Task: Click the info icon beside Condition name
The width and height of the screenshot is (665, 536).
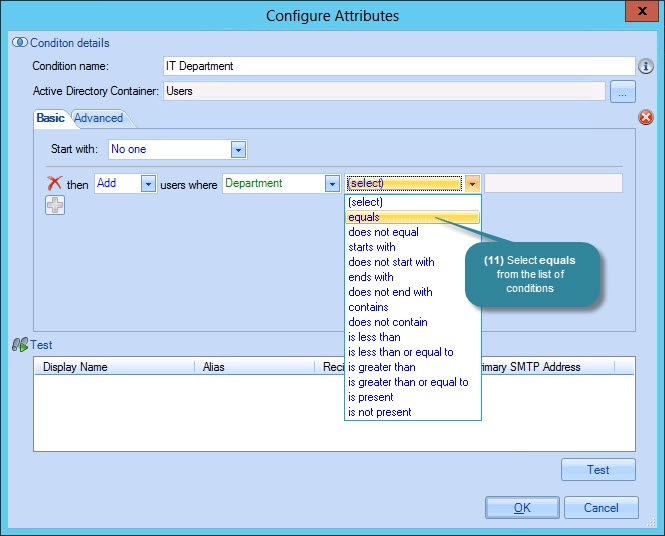Action: pyautogui.click(x=645, y=66)
